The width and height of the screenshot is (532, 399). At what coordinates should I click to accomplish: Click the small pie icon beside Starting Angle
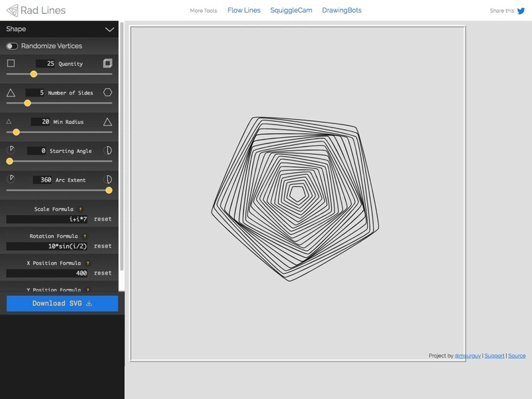(x=11, y=150)
